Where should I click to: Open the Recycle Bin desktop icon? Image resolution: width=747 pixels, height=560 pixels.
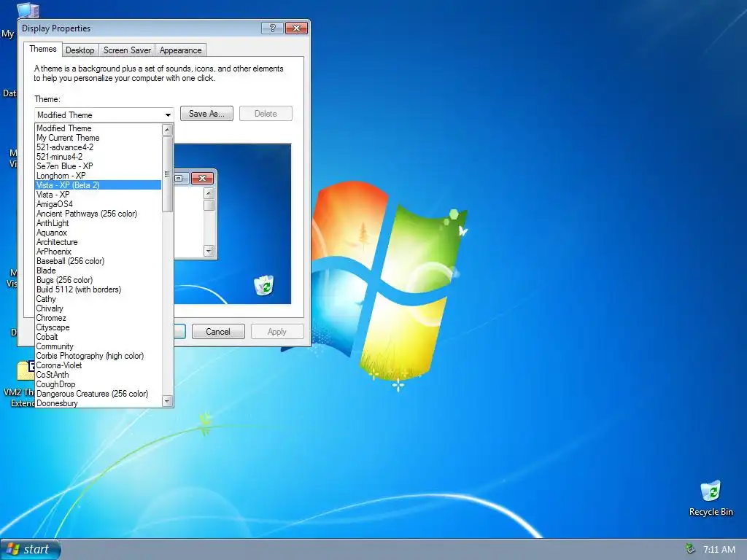click(x=711, y=498)
